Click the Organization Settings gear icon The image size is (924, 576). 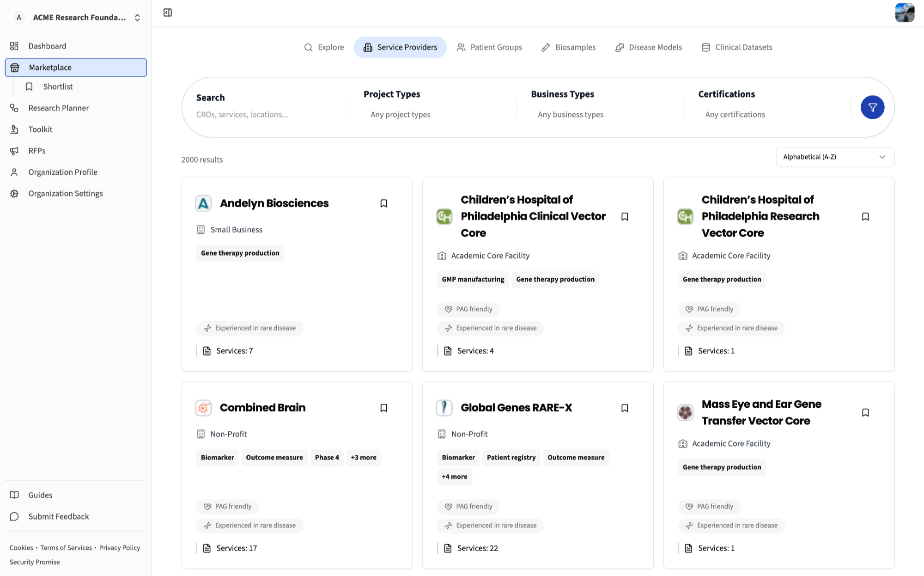coord(14,193)
